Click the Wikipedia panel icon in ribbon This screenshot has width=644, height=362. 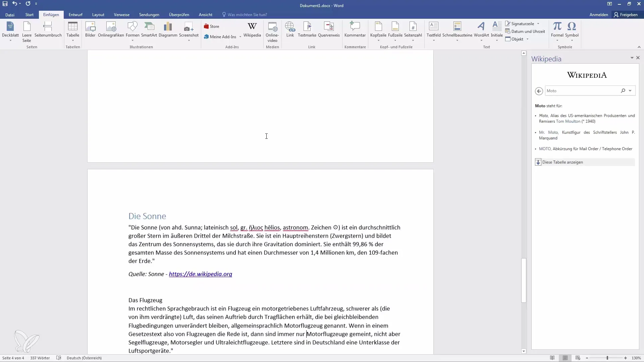[x=253, y=29]
